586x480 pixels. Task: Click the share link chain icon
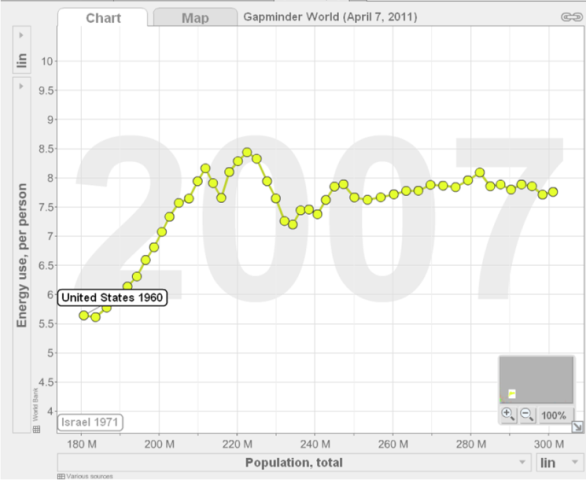(572, 17)
